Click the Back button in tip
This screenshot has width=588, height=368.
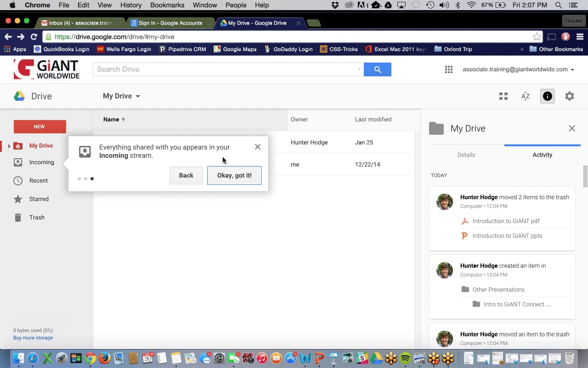[186, 175]
